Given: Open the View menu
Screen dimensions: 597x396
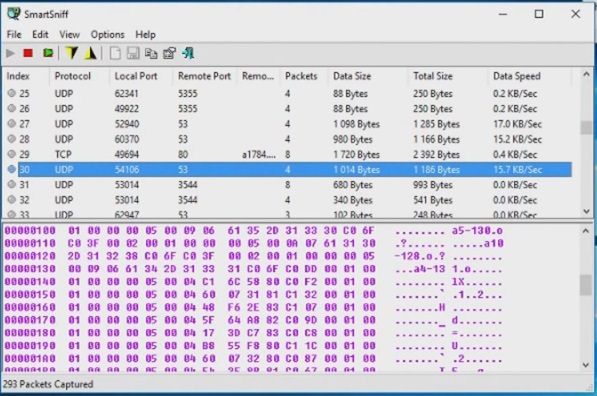Looking at the screenshot, I should coord(69,35).
